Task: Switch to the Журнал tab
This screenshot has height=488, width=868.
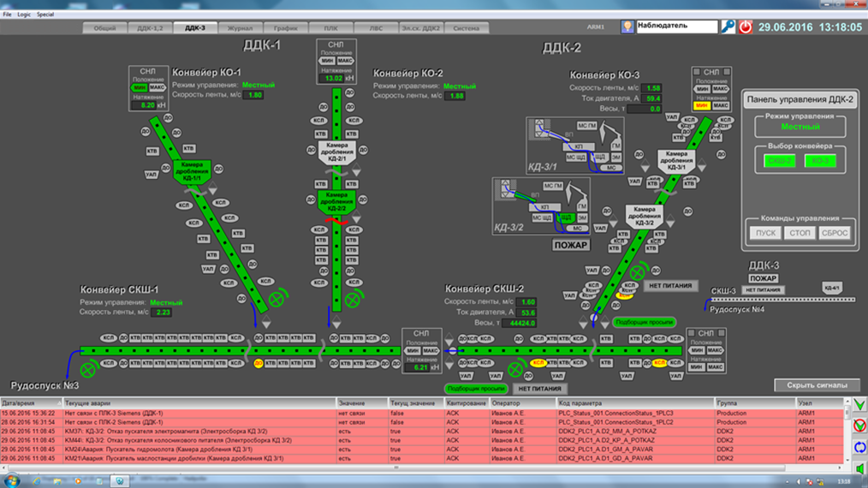Action: 240,28
